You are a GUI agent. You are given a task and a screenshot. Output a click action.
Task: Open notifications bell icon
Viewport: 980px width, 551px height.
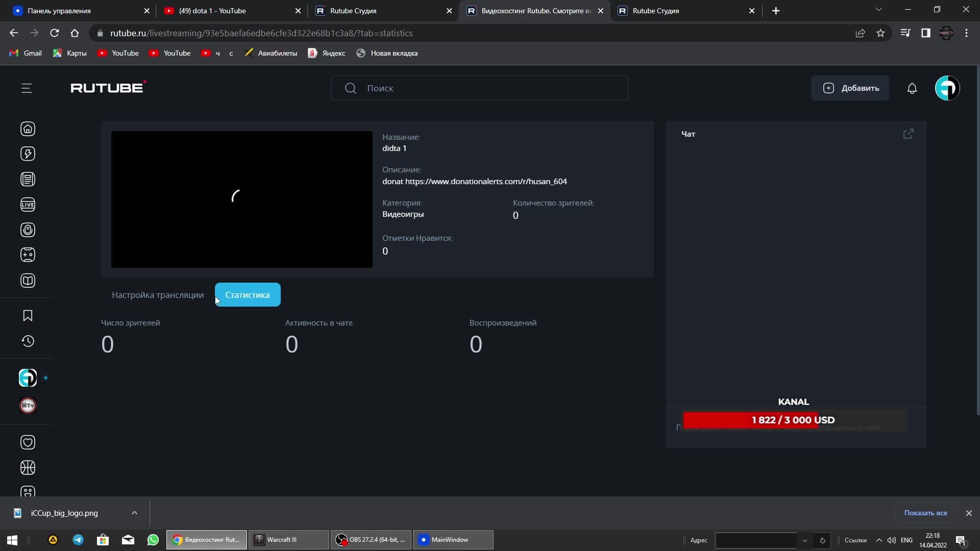point(912,88)
